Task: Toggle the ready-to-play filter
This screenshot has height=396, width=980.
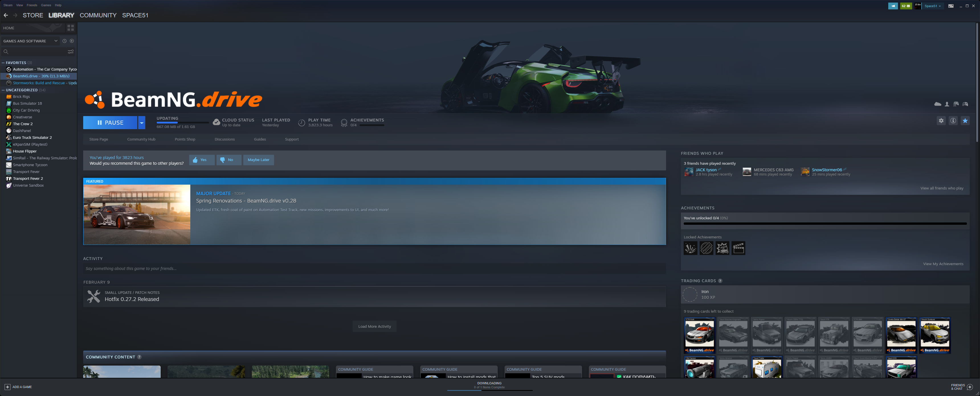Action: coord(72,41)
